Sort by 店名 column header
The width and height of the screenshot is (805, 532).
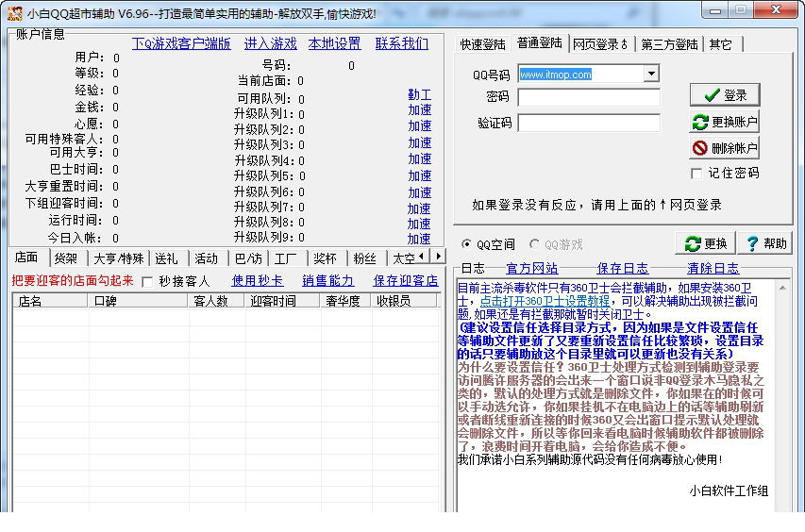[x=50, y=301]
